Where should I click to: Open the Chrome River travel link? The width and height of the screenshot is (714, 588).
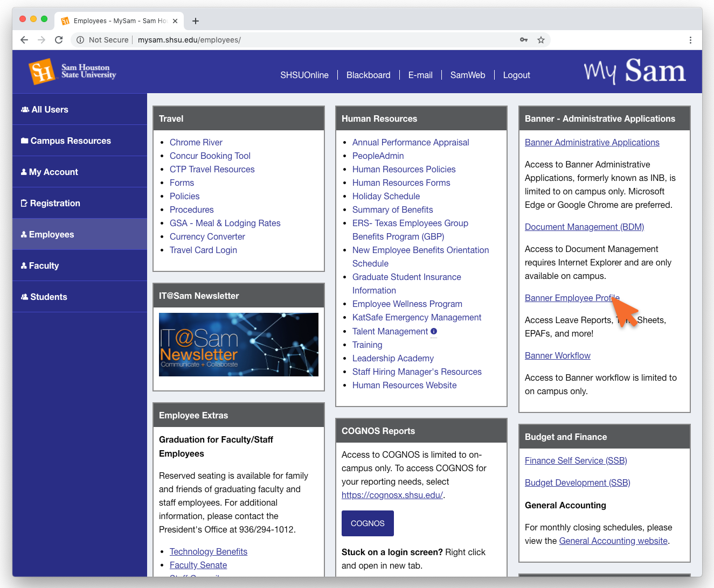196,142
